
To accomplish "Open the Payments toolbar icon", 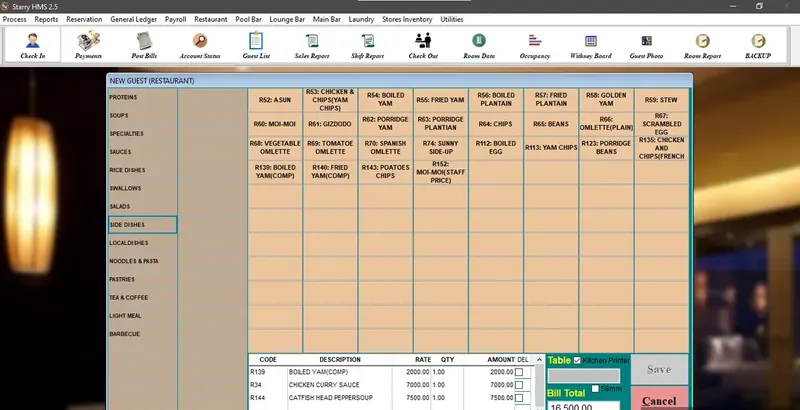I will (88, 45).
